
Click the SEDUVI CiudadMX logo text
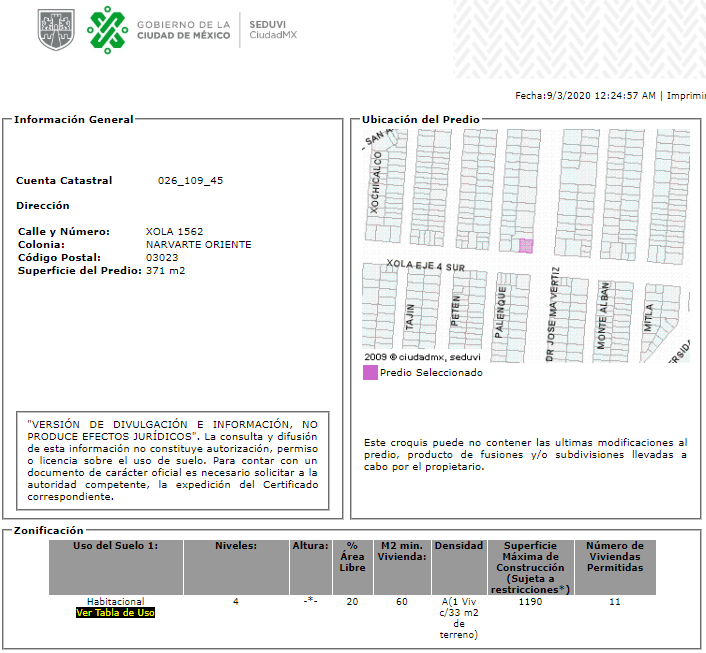[273, 30]
